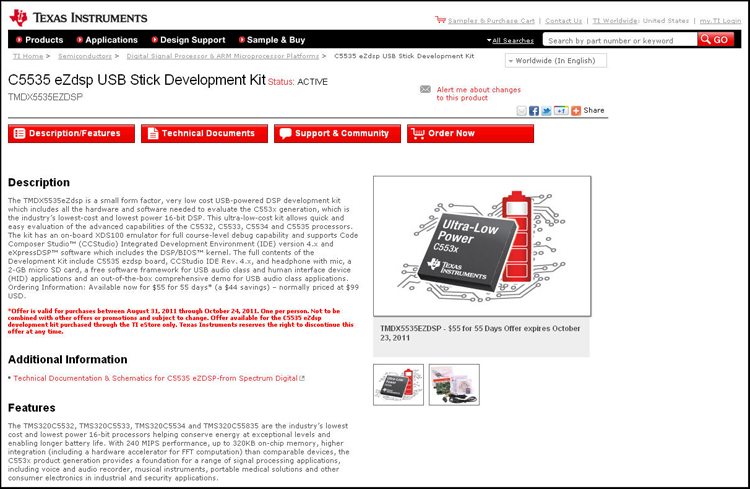The height and width of the screenshot is (489, 750).
Task: Click the Facebook share icon
Action: (x=534, y=110)
